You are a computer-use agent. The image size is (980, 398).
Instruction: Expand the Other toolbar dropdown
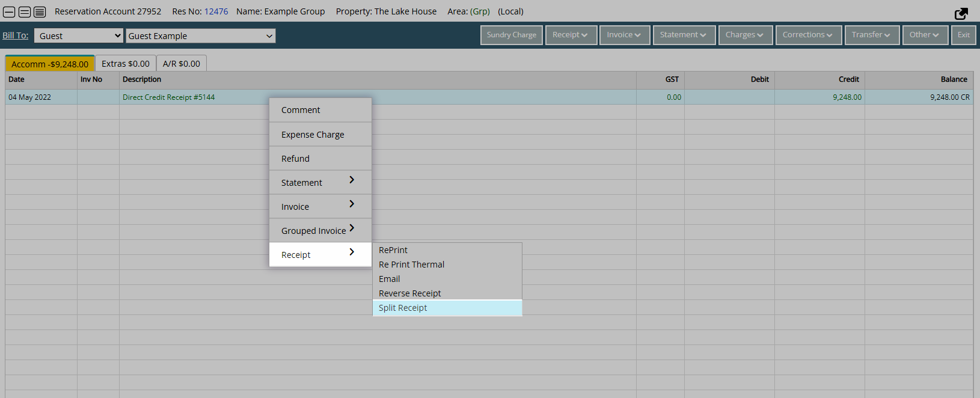925,35
